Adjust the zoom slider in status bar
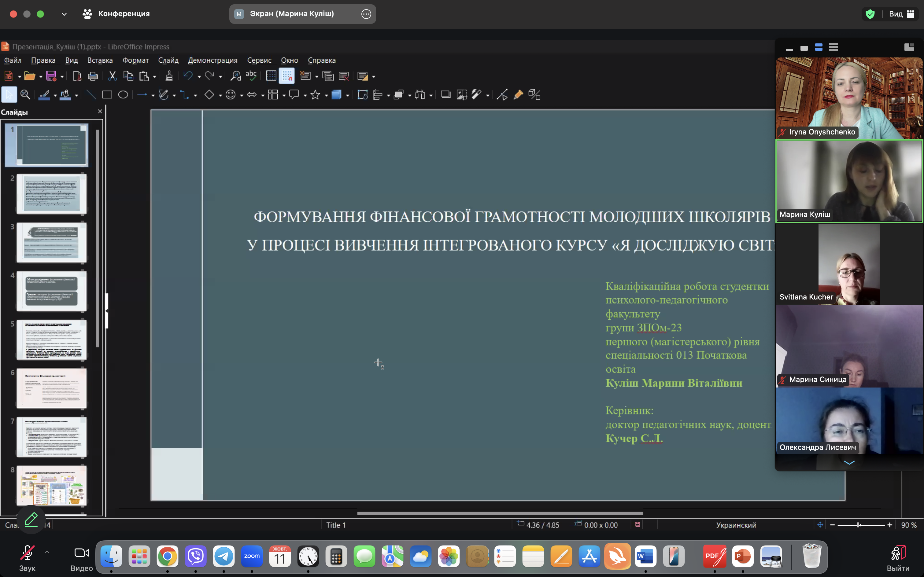 tap(861, 525)
